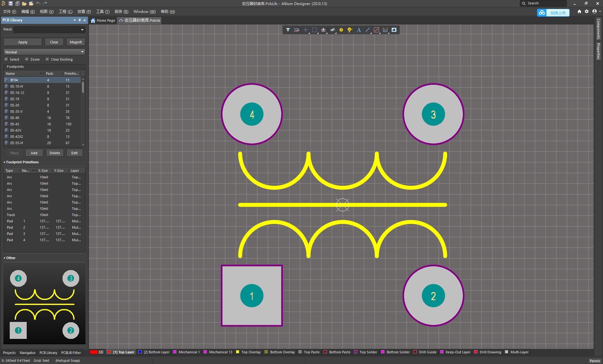The height and width of the screenshot is (364, 603).
Task: Activate the Multi-Layer tab
Action: [x=517, y=352]
